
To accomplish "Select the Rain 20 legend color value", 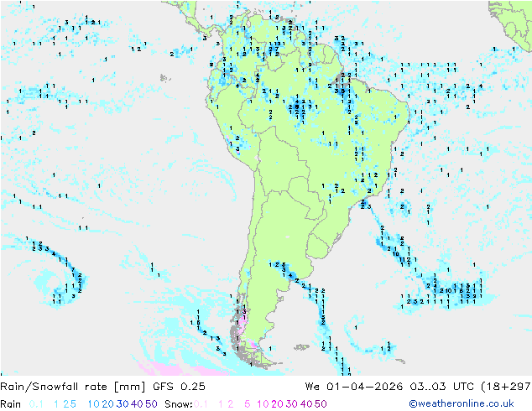I will [x=108, y=404].
